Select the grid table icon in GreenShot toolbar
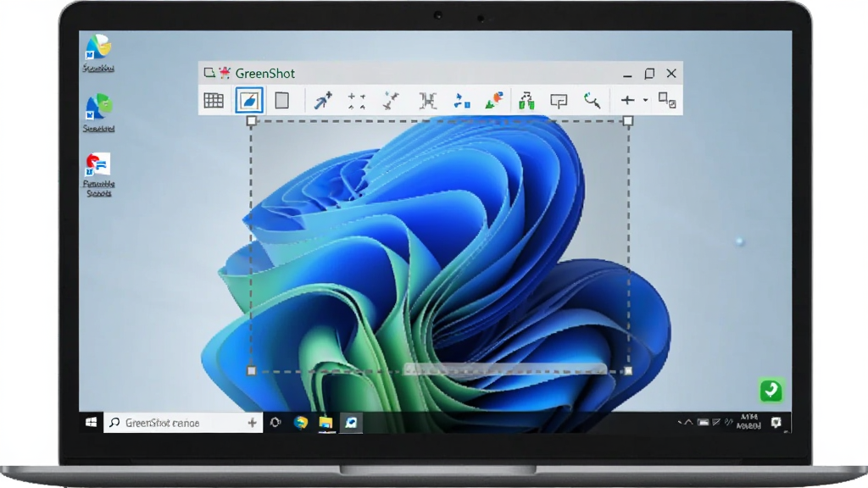The height and width of the screenshot is (488, 868). 214,101
